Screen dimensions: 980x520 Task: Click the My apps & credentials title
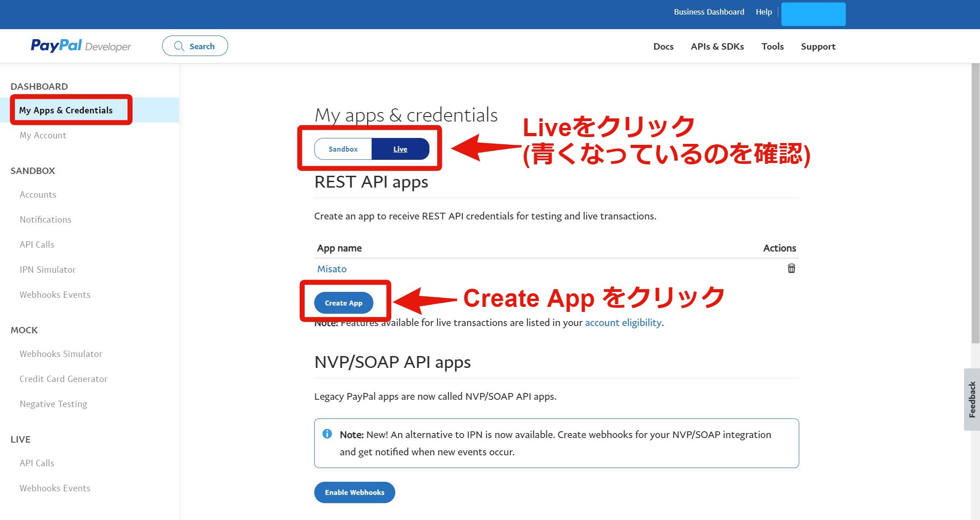coord(406,115)
